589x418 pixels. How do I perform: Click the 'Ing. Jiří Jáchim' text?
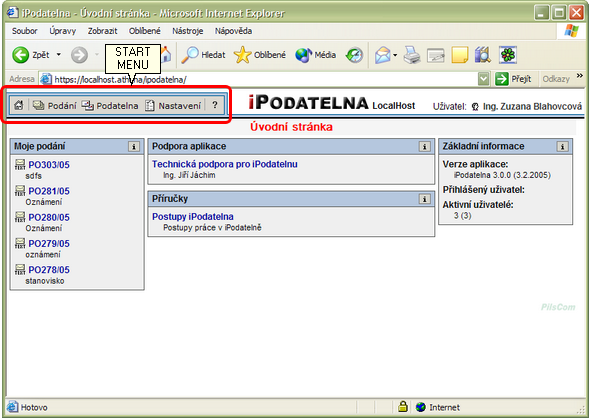pyautogui.click(x=189, y=175)
